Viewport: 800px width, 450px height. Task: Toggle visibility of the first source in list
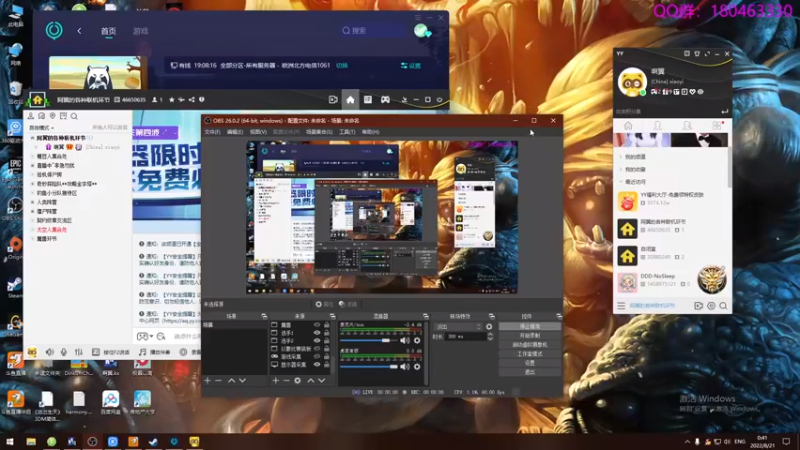pyautogui.click(x=317, y=325)
